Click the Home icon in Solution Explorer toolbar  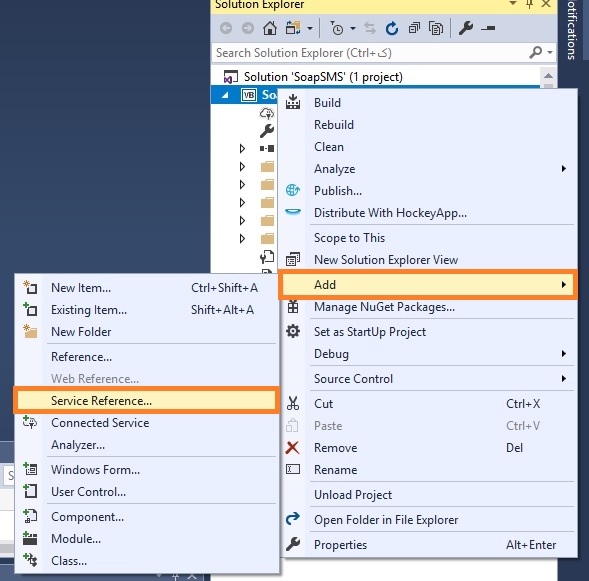click(270, 28)
